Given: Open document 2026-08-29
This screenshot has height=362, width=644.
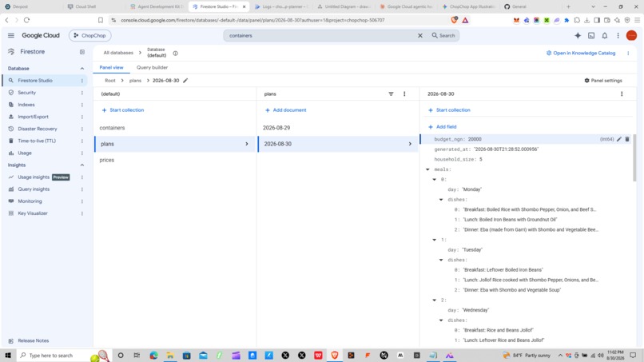Looking at the screenshot, I should click(276, 128).
